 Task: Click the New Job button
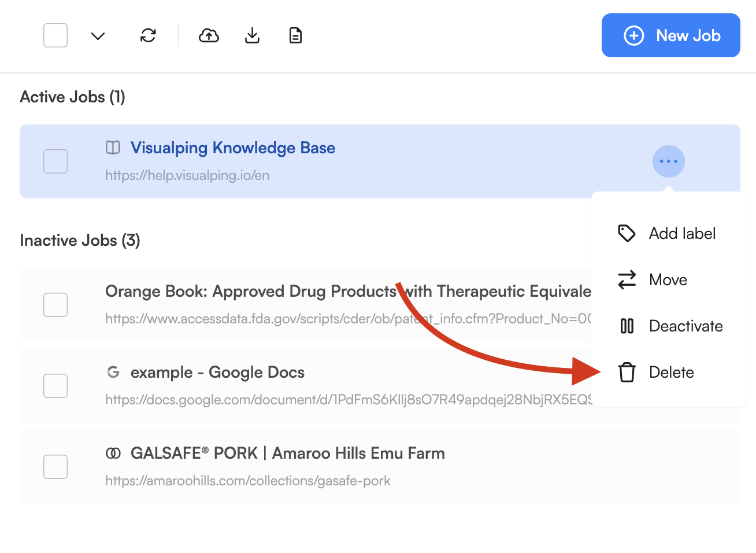coord(670,35)
